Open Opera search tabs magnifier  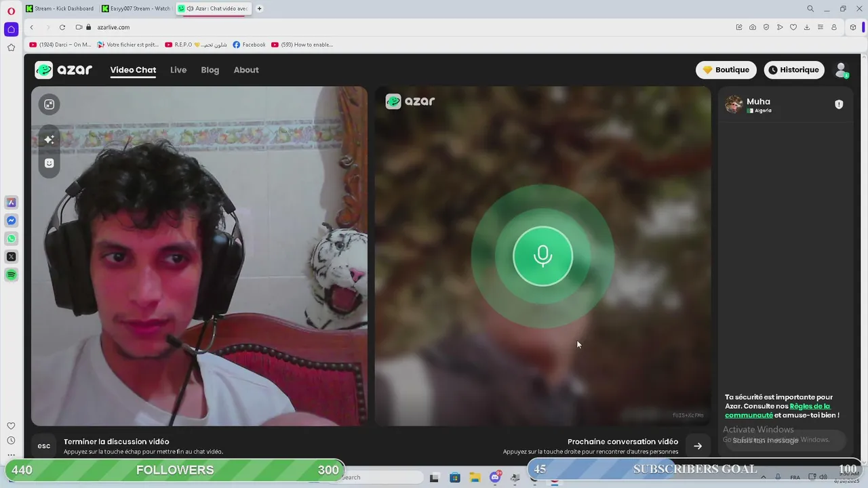pyautogui.click(x=810, y=9)
